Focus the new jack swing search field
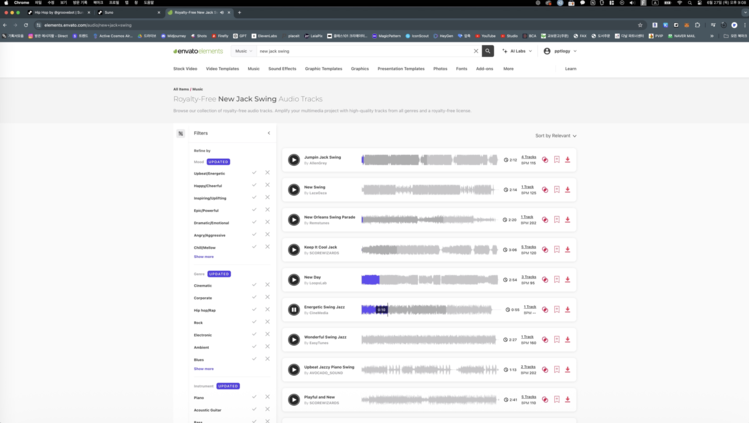 click(364, 51)
